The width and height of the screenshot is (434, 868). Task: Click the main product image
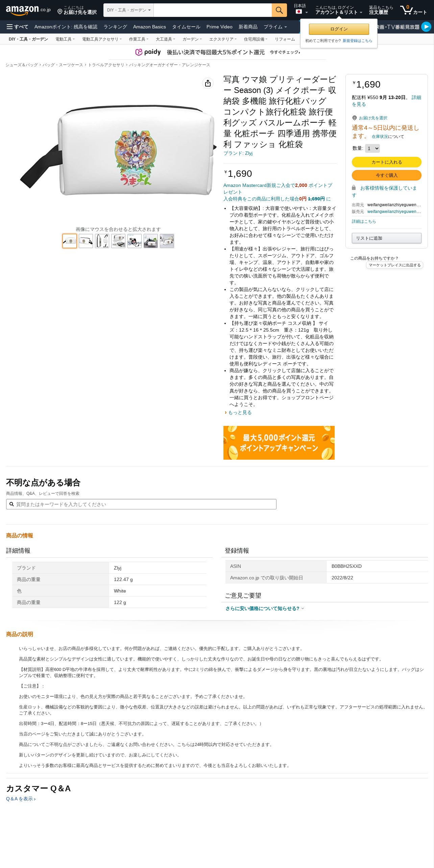118,150
